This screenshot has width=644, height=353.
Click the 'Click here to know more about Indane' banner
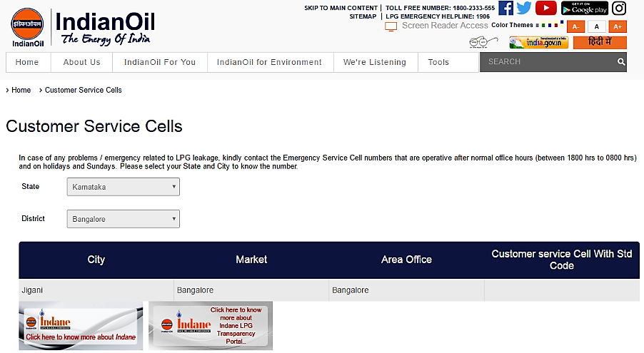pos(81,325)
